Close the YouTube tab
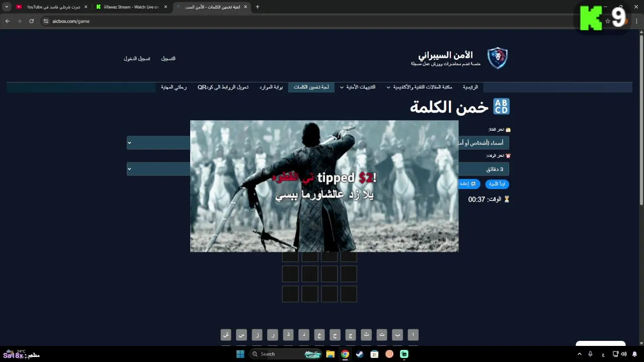 (x=86, y=7)
